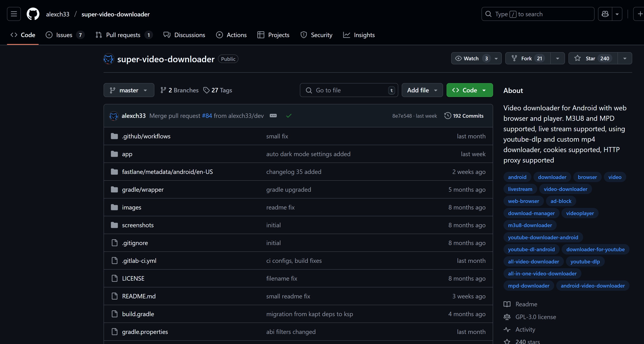Click the tag icon beside 27 Tags
Image resolution: width=644 pixels, height=344 pixels.
coord(206,90)
